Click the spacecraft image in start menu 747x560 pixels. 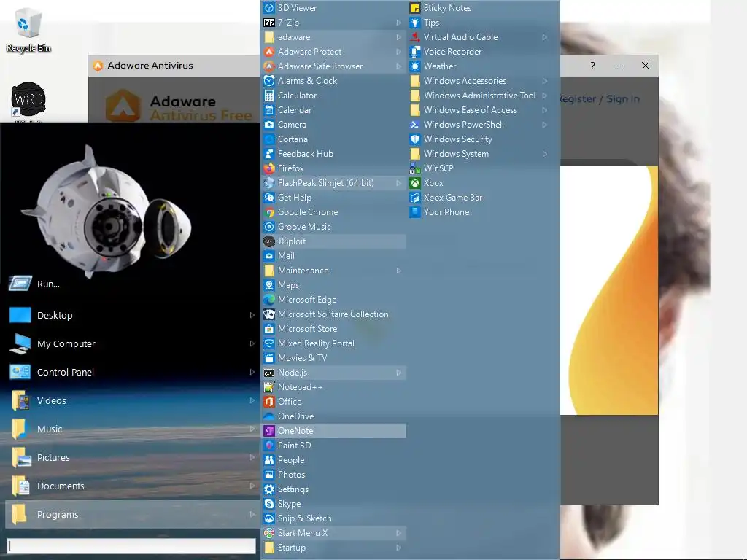click(105, 212)
